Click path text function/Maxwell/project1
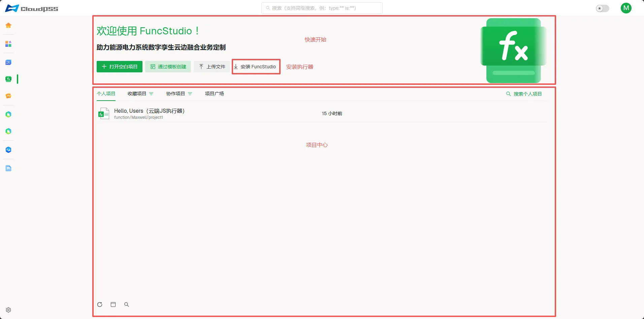 tap(138, 117)
